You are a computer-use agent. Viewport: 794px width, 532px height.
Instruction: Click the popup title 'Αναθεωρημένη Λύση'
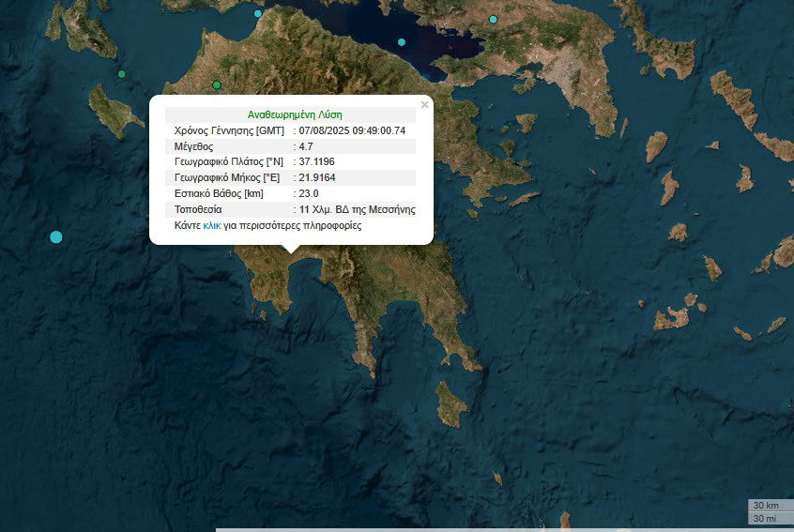point(295,114)
